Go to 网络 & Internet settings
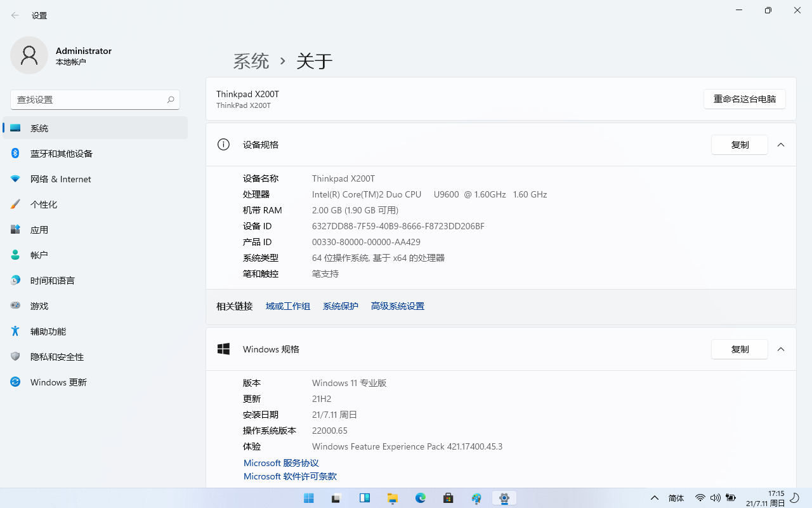 (x=95, y=178)
